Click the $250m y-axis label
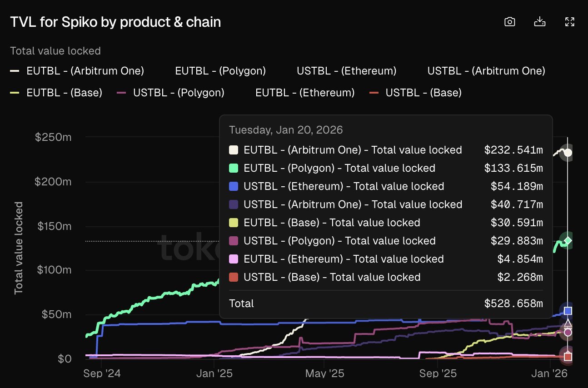This screenshot has height=388, width=588. [x=53, y=137]
